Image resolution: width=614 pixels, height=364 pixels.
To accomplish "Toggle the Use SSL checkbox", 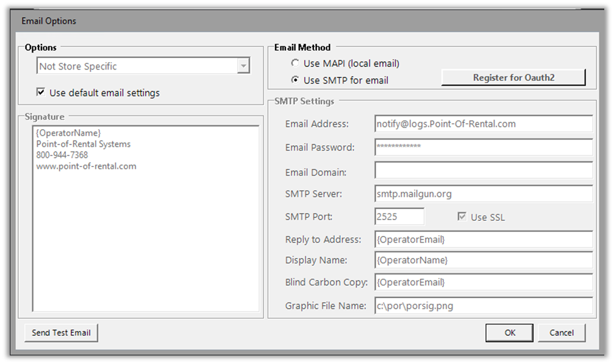I will click(x=463, y=217).
